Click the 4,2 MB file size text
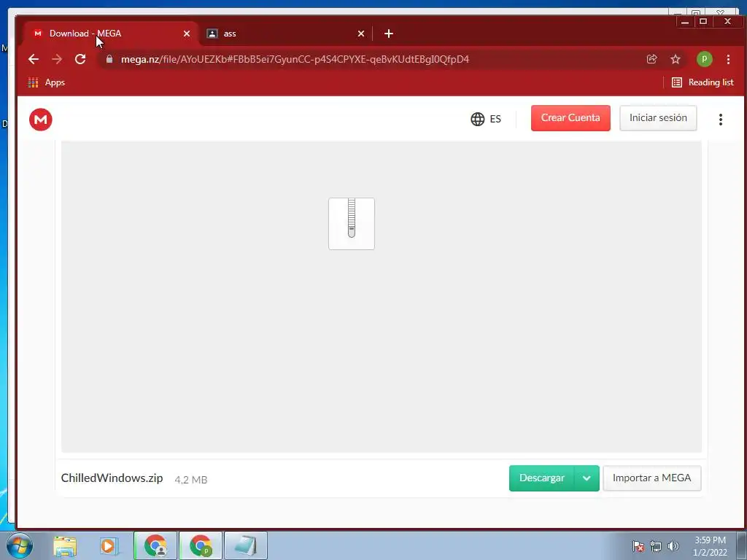The height and width of the screenshot is (560, 747). 191,480
